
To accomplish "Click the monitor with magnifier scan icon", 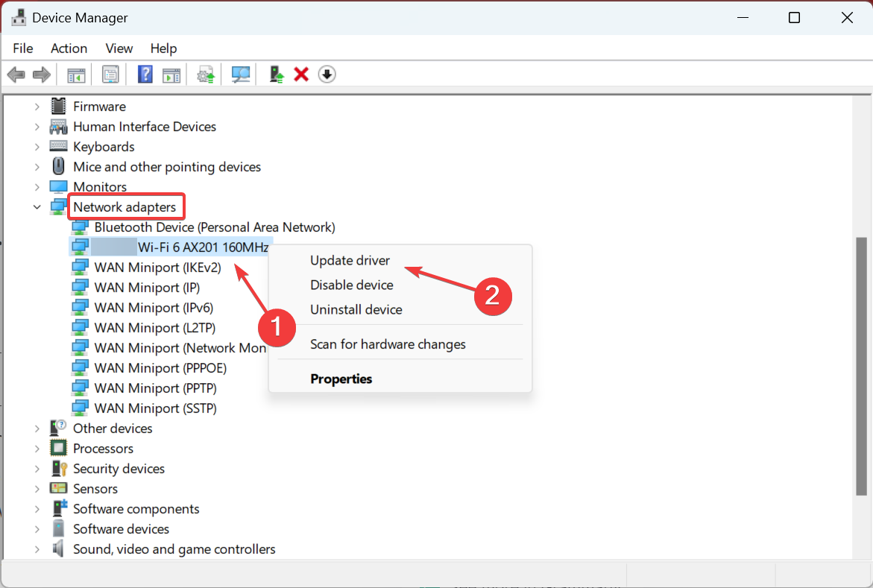I will point(240,75).
